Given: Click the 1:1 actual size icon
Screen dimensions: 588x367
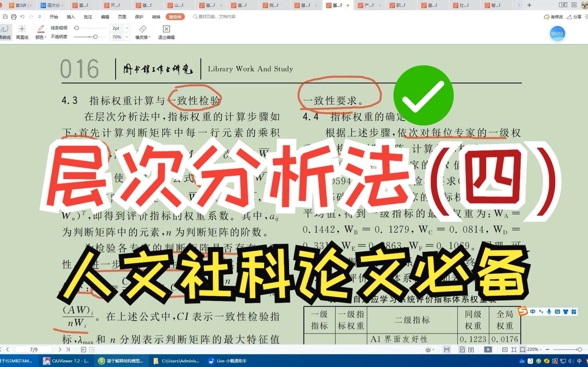Looking at the screenshot, I should click(505, 349).
